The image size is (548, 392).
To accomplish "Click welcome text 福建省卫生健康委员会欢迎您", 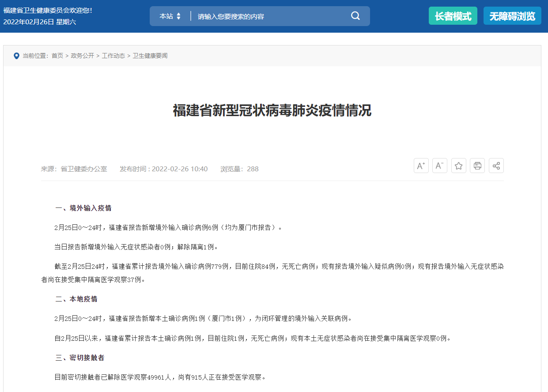I will coord(48,10).
